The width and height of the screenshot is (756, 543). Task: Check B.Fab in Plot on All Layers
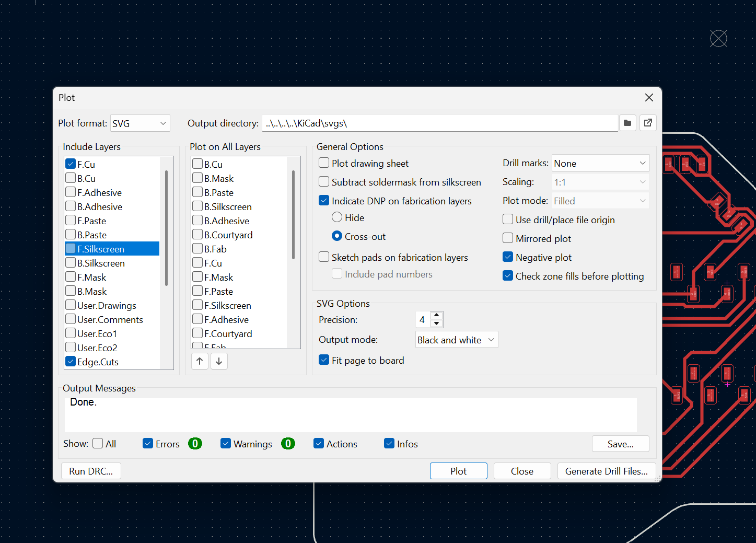point(197,249)
